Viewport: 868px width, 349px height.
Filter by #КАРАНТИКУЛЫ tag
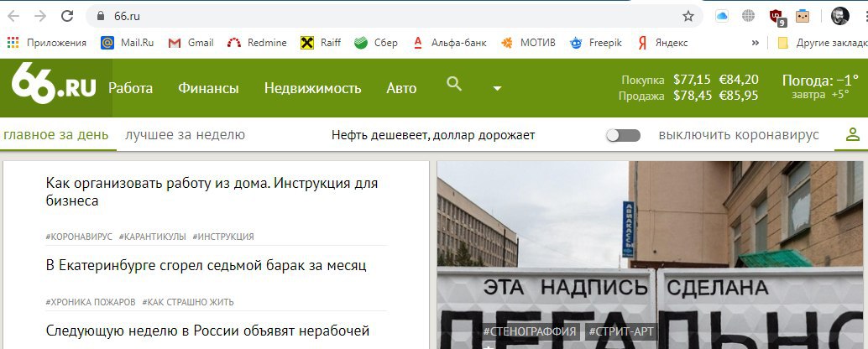tap(152, 237)
